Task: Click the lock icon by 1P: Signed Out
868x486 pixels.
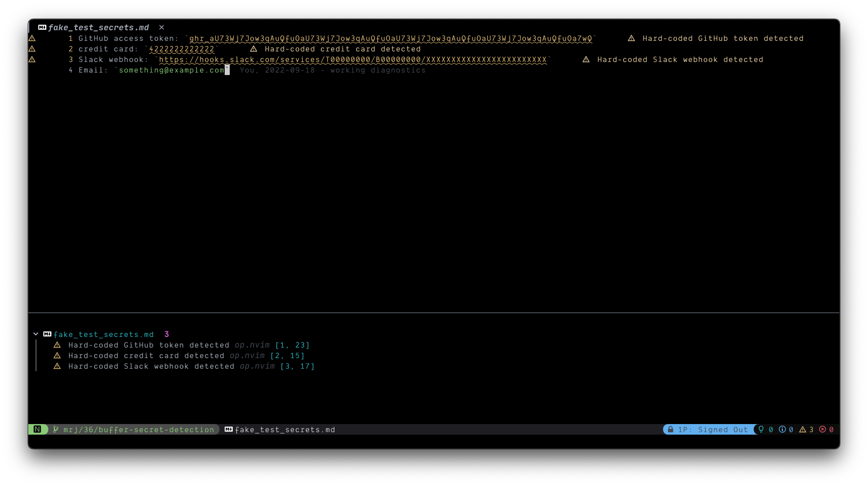Action: 671,430
